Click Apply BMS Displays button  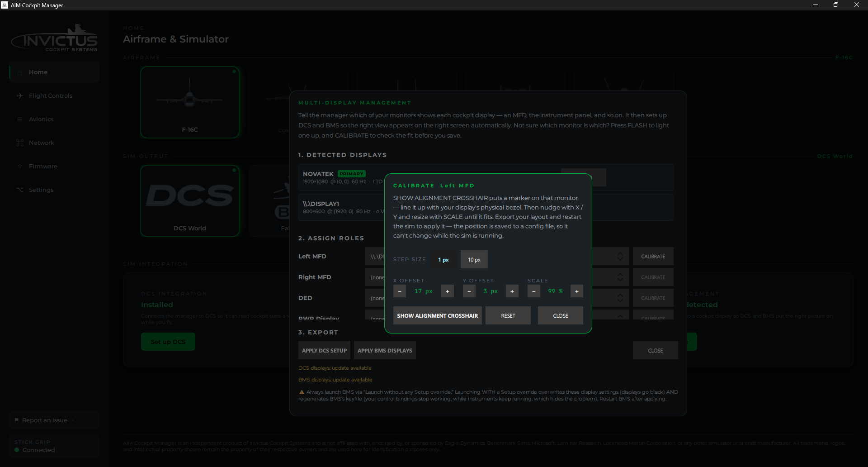pos(385,350)
